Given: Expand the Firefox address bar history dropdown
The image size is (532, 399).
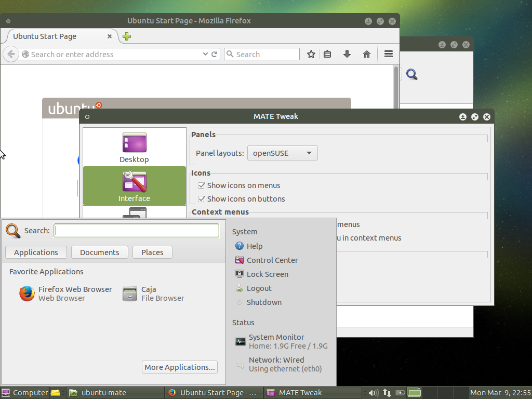Looking at the screenshot, I should coord(205,54).
